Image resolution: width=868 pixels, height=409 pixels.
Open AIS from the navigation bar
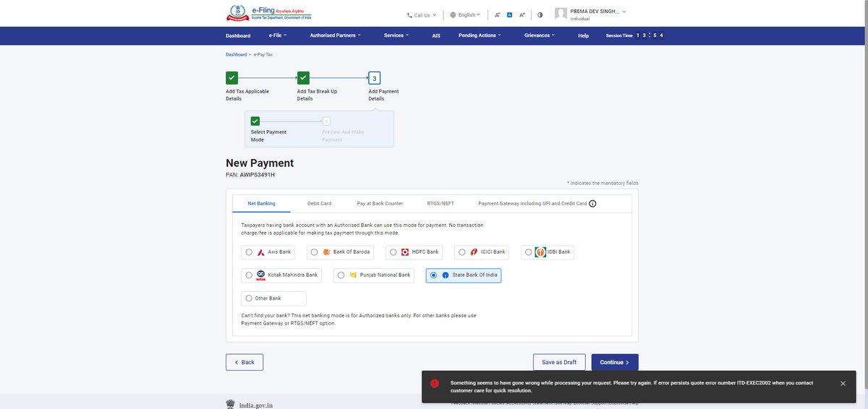[x=436, y=35]
